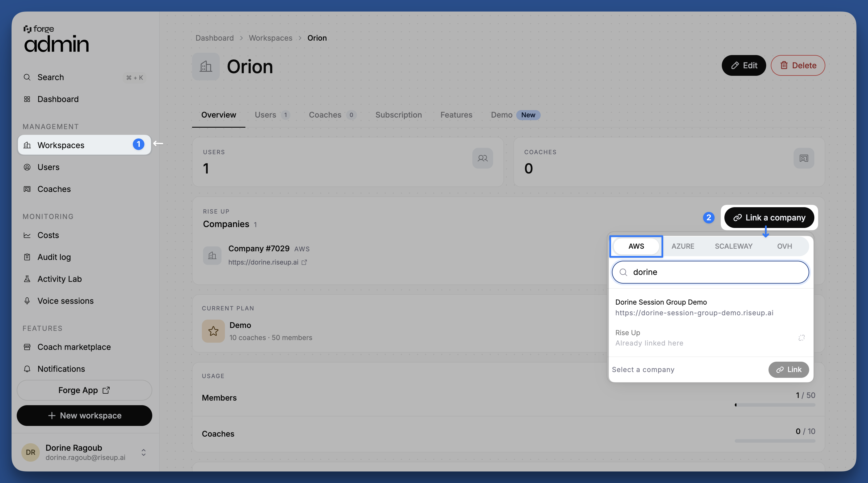Screen dimensions: 868x483
Task: Click the Users card people icon
Action: (x=482, y=158)
